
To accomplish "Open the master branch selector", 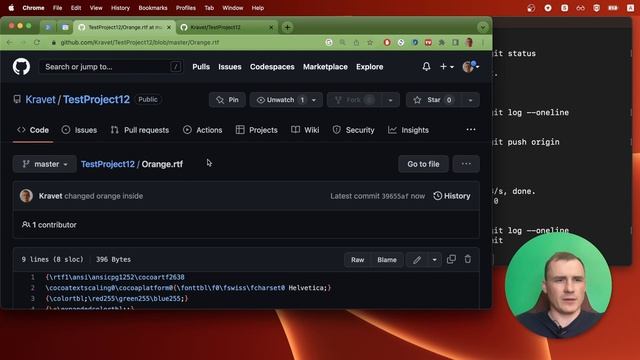I will 44,164.
